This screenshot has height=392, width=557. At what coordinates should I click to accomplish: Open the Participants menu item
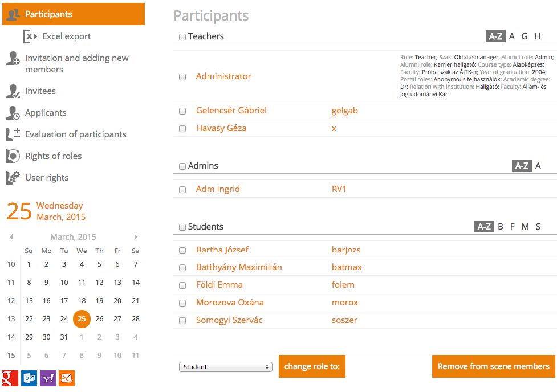click(74, 14)
